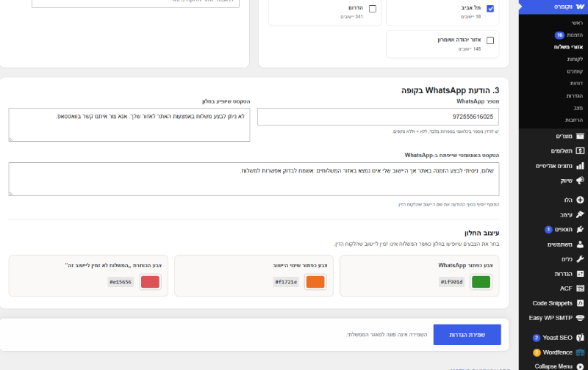Click the 'צבע כפתור WhatsApp' label
This screenshot has height=370, width=588.
465,265
